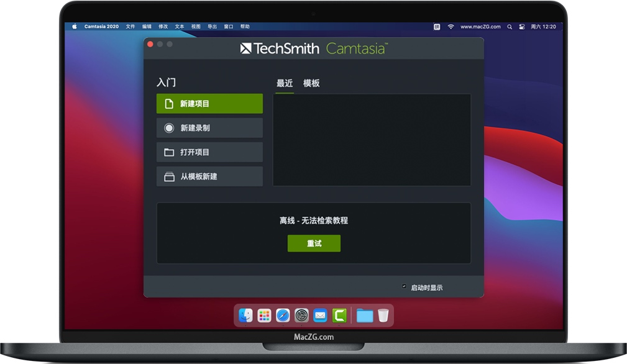This screenshot has height=364, width=627.
Task: Create from template with 从模板新建
Action: point(209,176)
